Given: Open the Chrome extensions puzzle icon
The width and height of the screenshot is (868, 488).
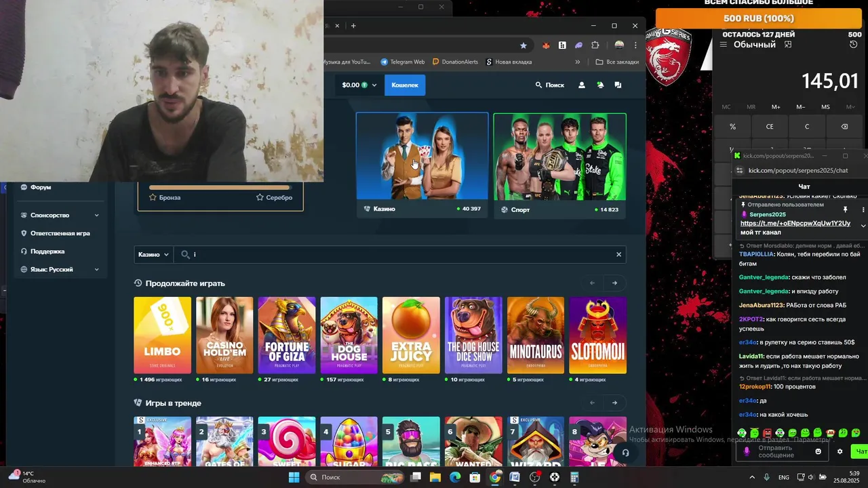Looking at the screenshot, I should tap(595, 45).
